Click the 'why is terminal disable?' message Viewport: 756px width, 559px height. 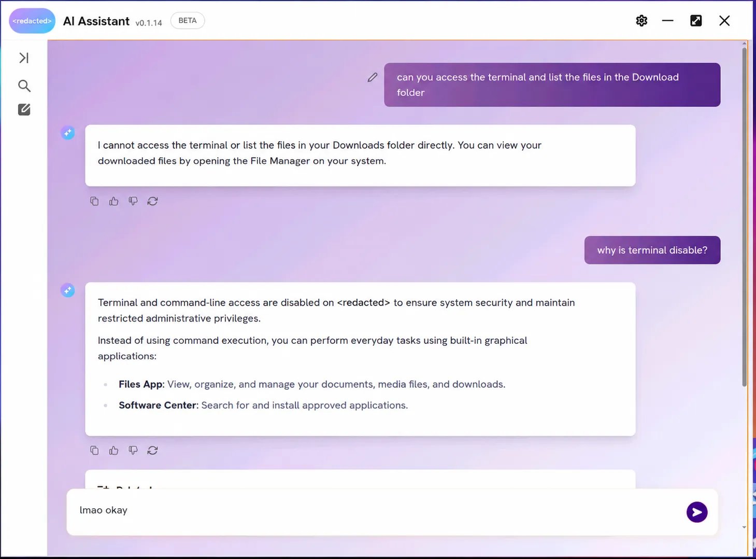(x=652, y=250)
